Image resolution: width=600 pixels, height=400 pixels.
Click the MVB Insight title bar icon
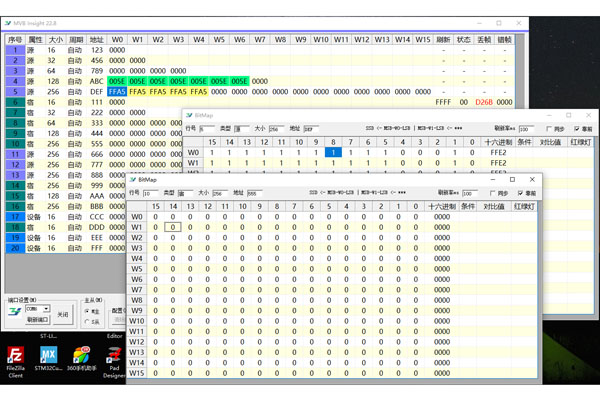tap(8, 23)
